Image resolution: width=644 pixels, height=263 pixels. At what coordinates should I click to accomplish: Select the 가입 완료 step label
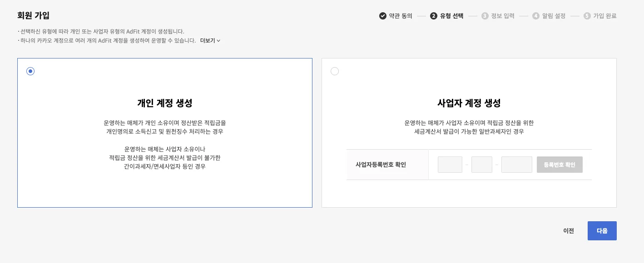(605, 16)
